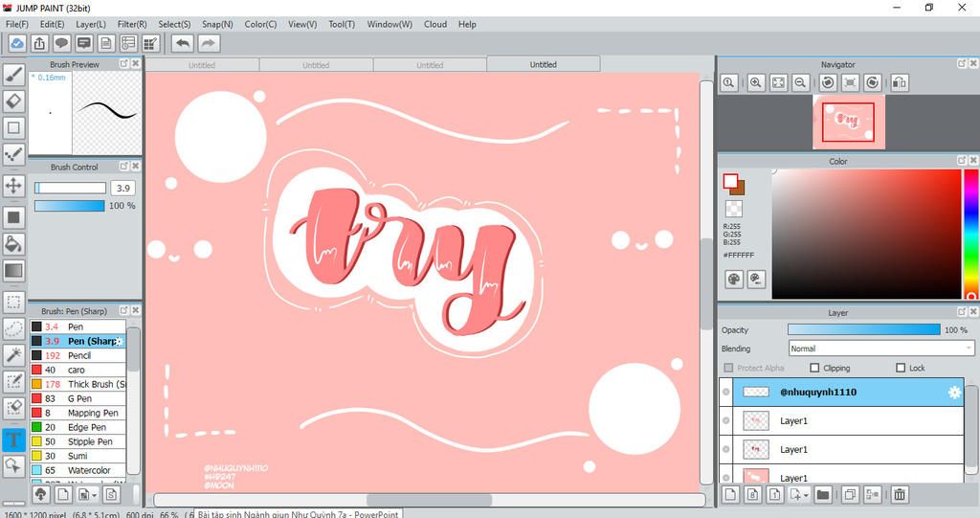Open the Filter menu

[132, 24]
